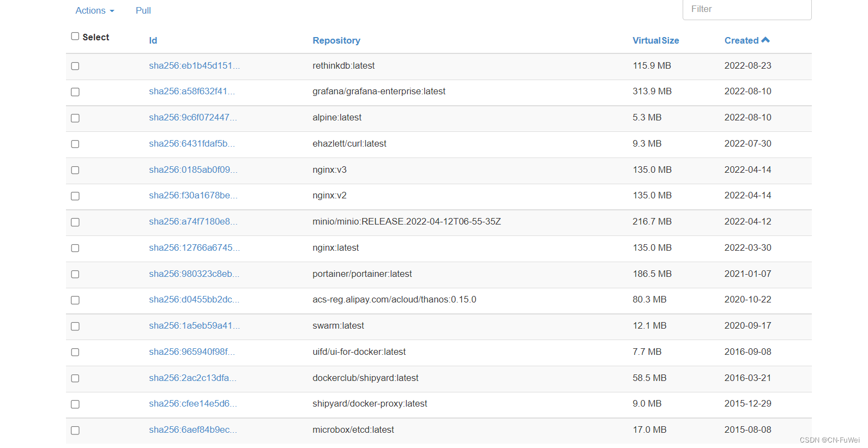The image size is (868, 448).
Task: Open image sha256:d0455bb2dc
Action: coord(194,299)
